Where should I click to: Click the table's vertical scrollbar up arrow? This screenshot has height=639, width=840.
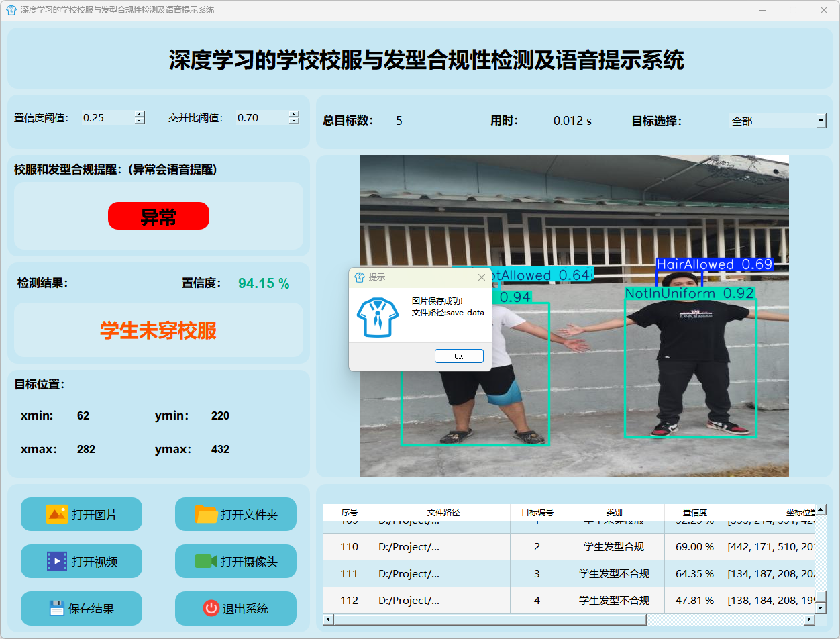[821, 510]
